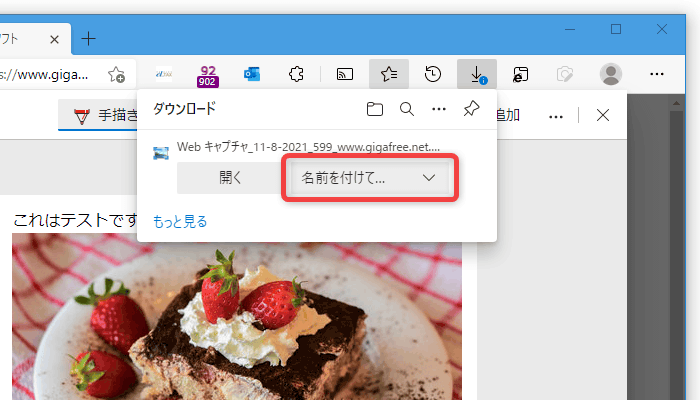Open the Favorites toolbar button
700x400 pixels.
(x=389, y=74)
